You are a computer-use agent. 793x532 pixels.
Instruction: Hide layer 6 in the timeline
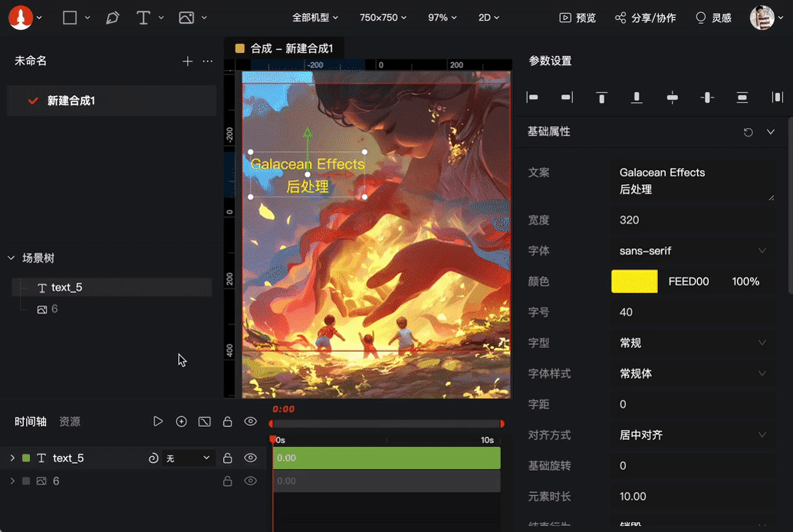tap(250, 481)
